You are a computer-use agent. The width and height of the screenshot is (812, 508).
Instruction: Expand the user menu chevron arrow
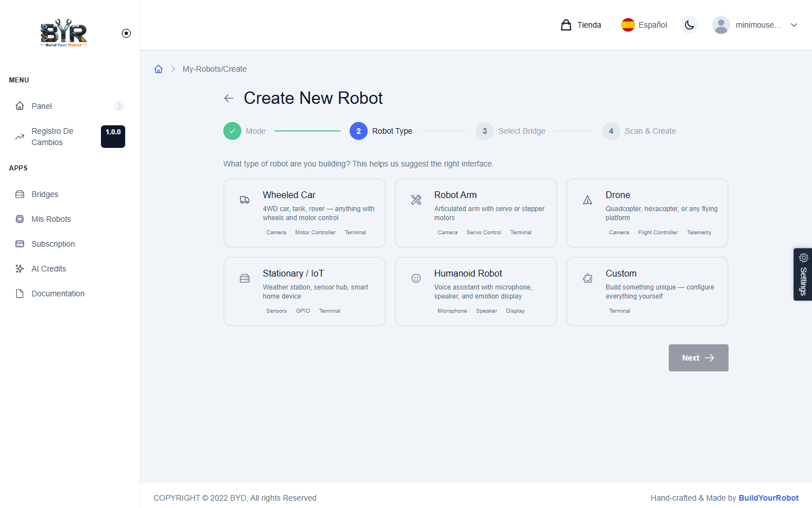point(794,25)
